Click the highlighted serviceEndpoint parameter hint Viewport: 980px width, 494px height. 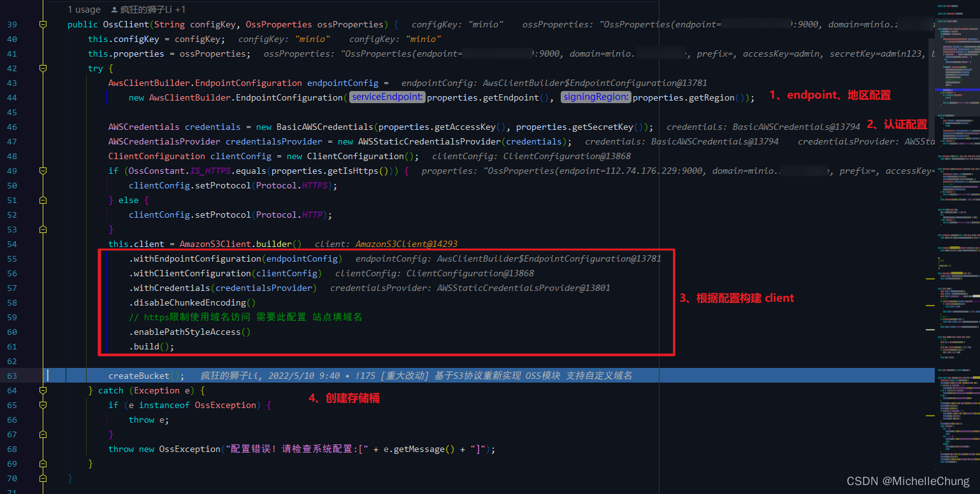click(386, 97)
